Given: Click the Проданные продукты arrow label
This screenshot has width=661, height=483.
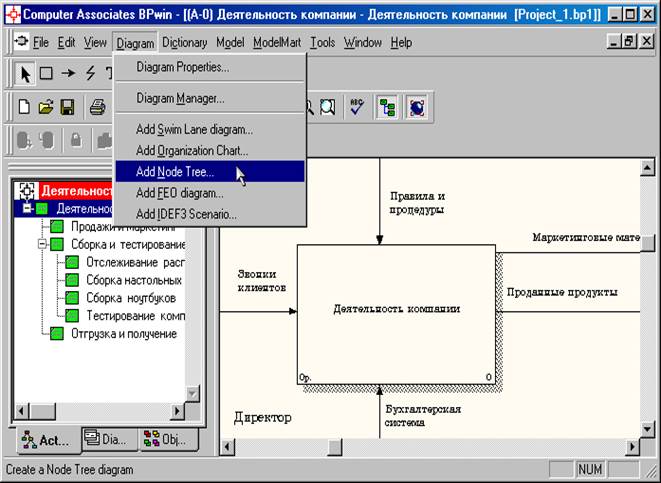Looking at the screenshot, I should 562,292.
